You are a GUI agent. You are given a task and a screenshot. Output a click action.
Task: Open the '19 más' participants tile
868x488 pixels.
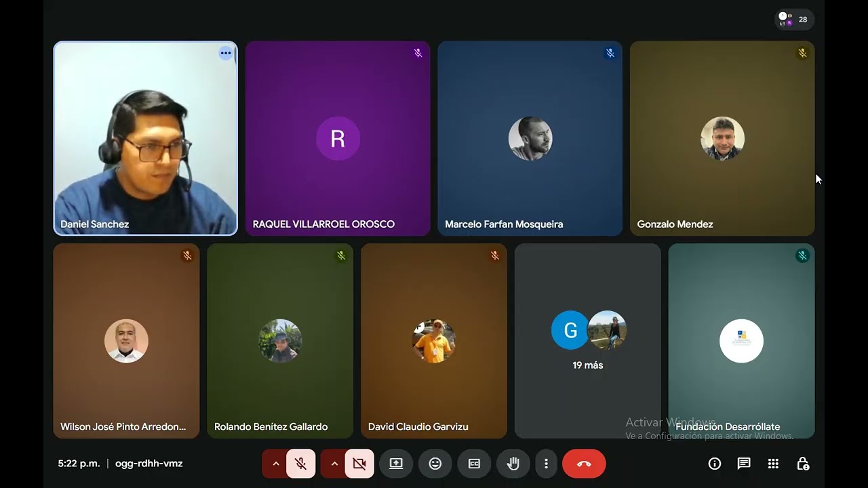588,341
